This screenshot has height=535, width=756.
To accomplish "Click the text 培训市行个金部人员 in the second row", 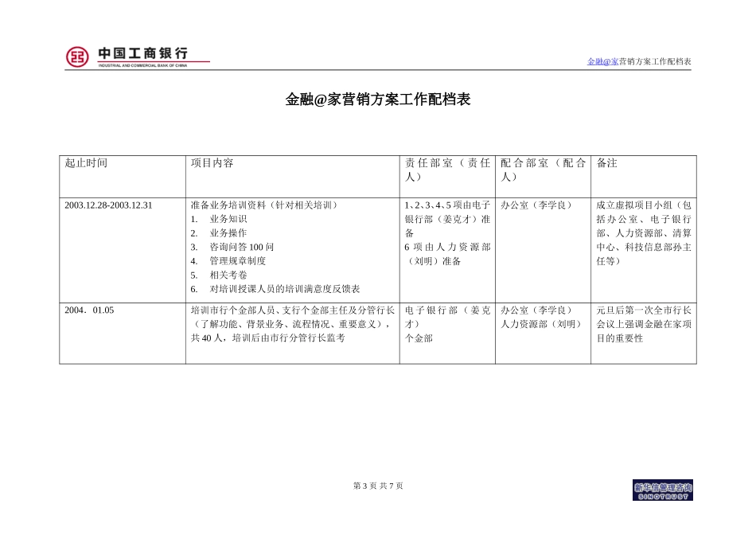I will (x=232, y=310).
